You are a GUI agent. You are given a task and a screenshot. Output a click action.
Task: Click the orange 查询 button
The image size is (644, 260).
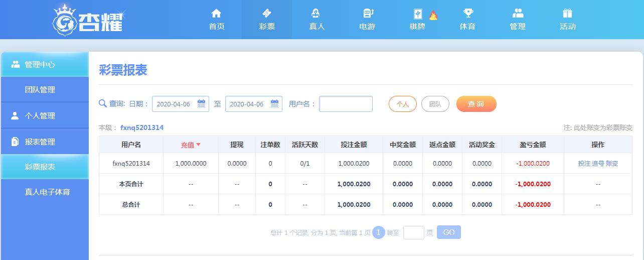pos(476,104)
